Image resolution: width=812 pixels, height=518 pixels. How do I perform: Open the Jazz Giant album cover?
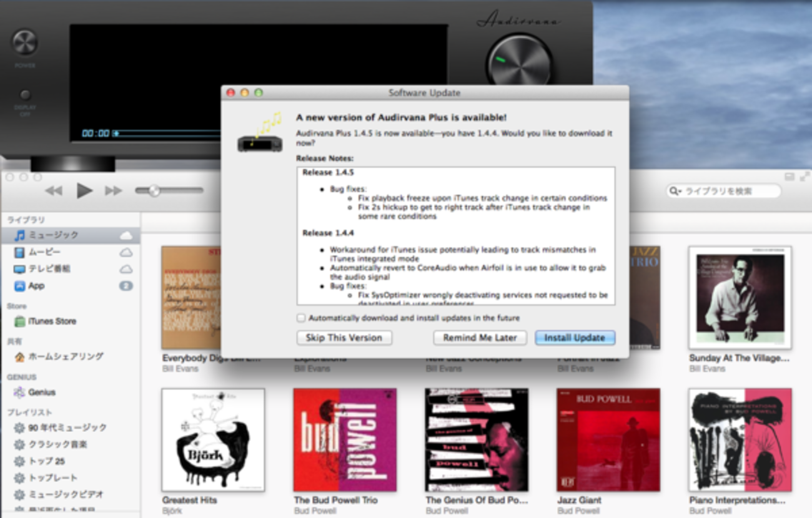pos(608,440)
